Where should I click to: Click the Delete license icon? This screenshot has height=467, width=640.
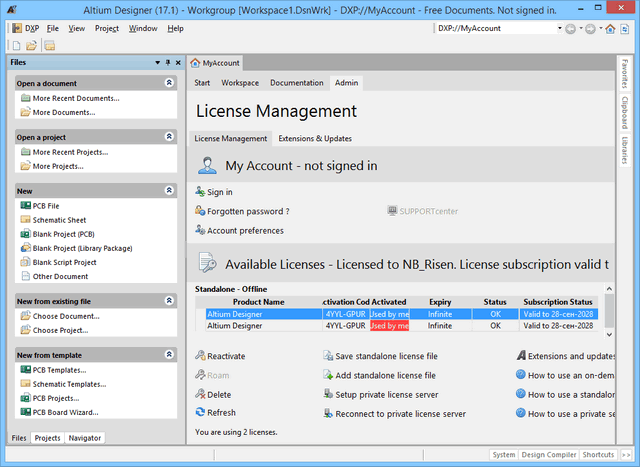[201, 394]
